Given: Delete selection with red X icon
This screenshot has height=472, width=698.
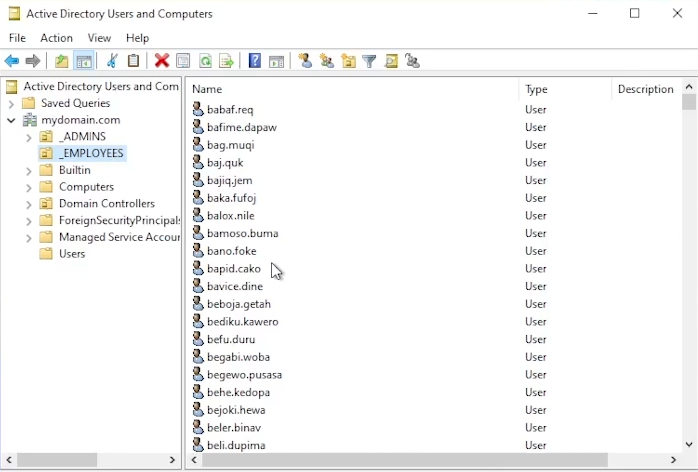Looking at the screenshot, I should click(162, 61).
